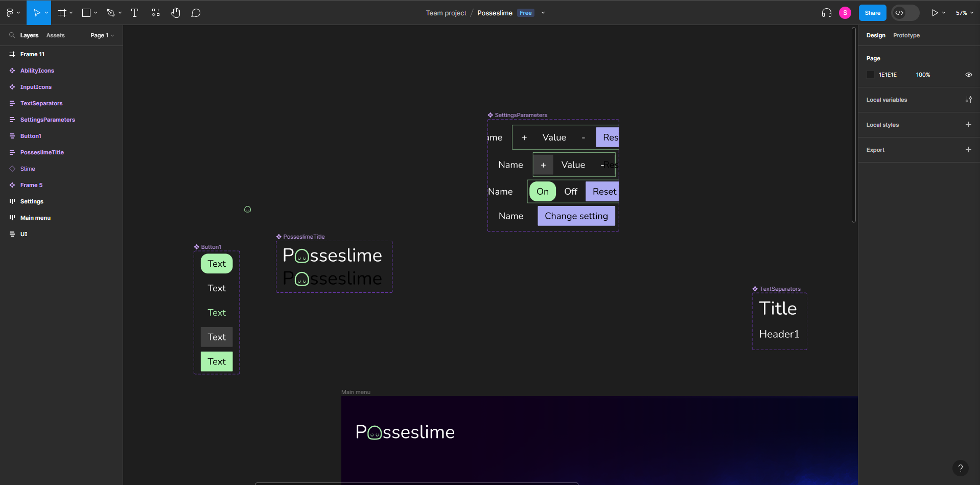Open Local variables settings icon
The width and height of the screenshot is (980, 485).
tap(968, 100)
